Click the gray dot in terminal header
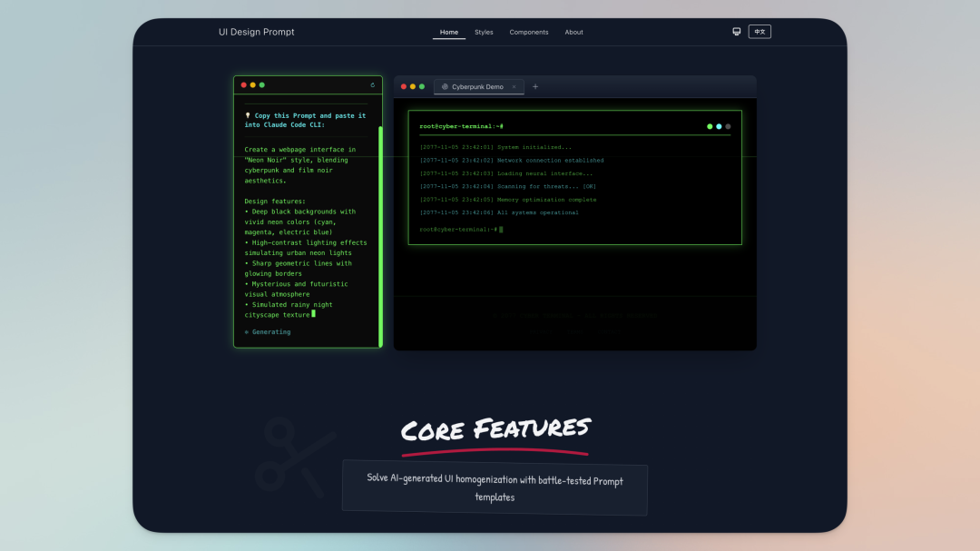Viewport: 980px width, 551px height. (x=728, y=126)
